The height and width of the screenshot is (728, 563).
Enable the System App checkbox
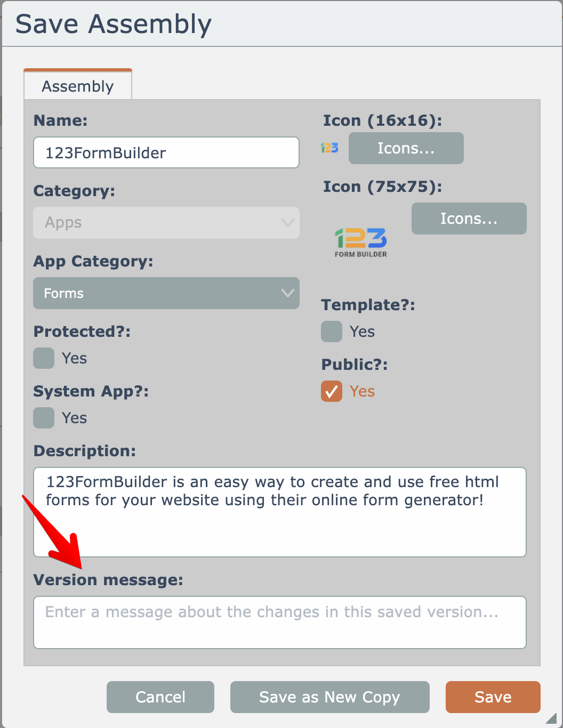pos(44,418)
